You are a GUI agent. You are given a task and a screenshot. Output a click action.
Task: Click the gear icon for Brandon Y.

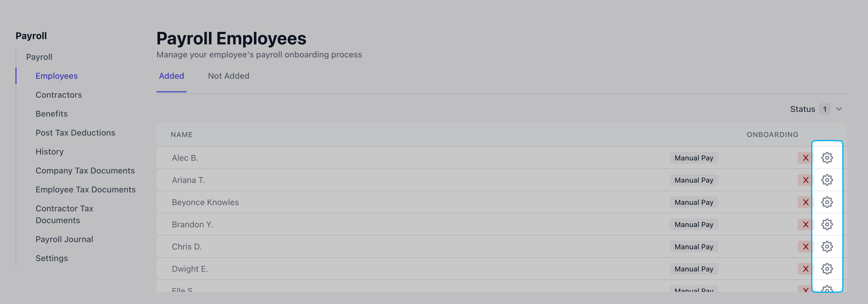(x=827, y=224)
